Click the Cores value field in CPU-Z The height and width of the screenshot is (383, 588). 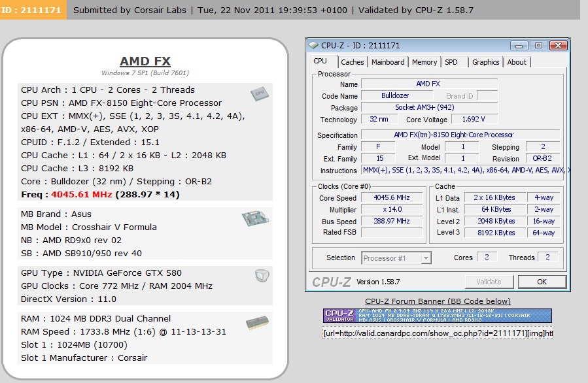pyautogui.click(x=487, y=257)
